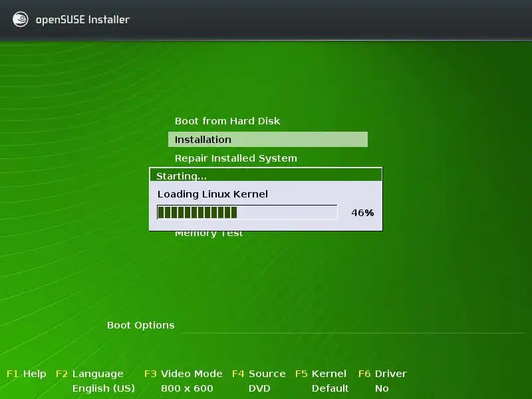Click the Starting... dialog title bar
532x399 pixels.
(x=265, y=175)
